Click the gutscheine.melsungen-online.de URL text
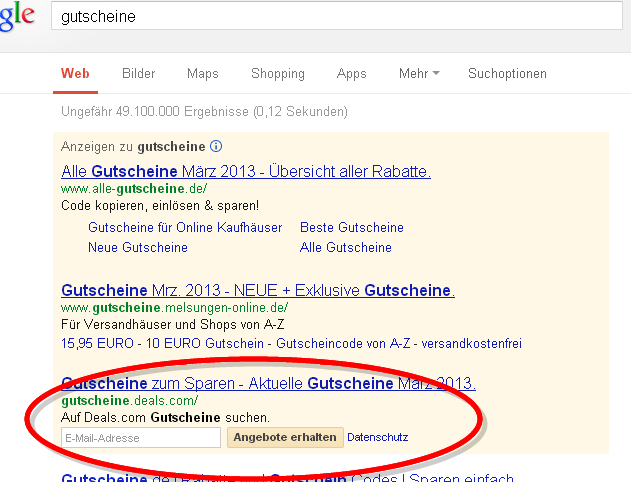Screen dimensions: 631x482 174,308
